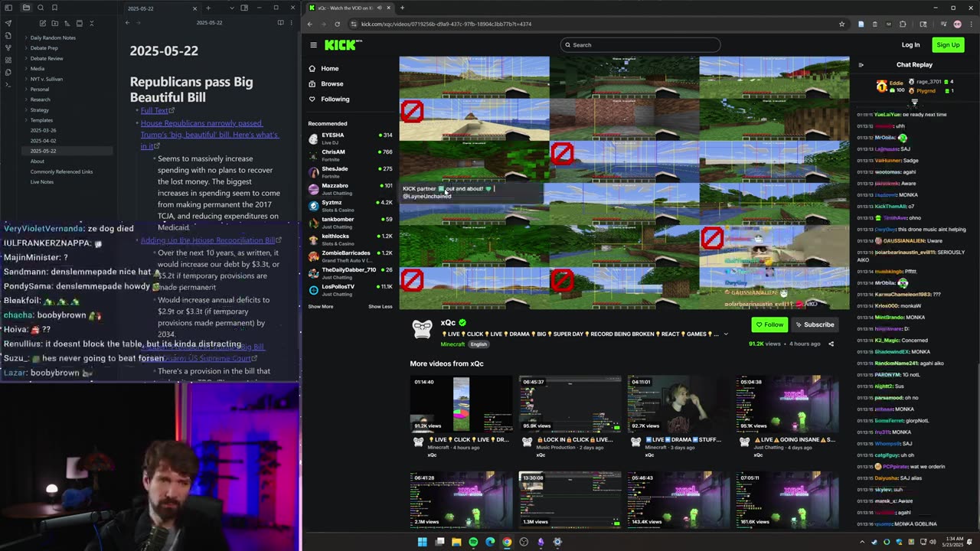The width and height of the screenshot is (980, 551).
Task: Bookmark this page with star icon
Action: [841, 24]
